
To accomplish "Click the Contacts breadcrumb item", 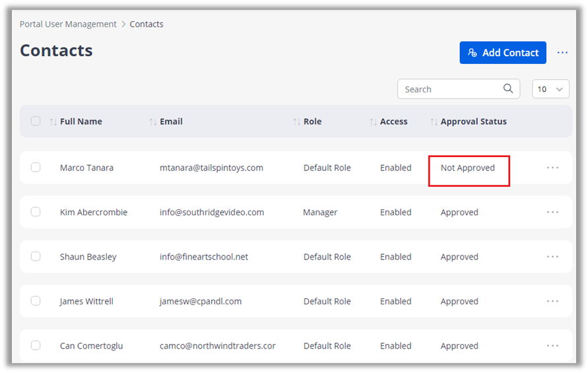I will 147,24.
